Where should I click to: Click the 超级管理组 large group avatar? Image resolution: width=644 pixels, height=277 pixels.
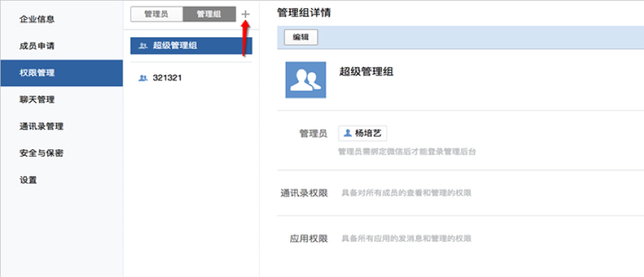306,80
